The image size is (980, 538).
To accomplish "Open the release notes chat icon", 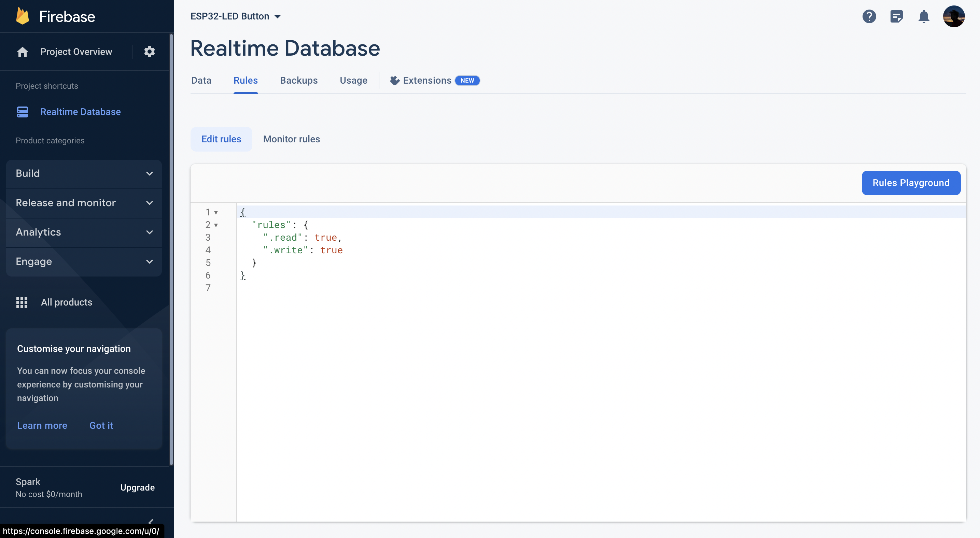I will pos(896,16).
